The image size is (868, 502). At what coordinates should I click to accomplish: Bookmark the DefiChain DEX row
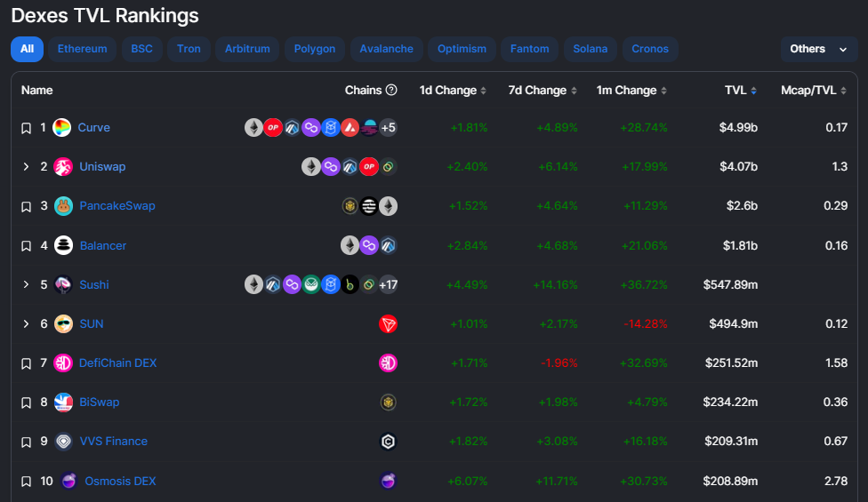[26, 363]
